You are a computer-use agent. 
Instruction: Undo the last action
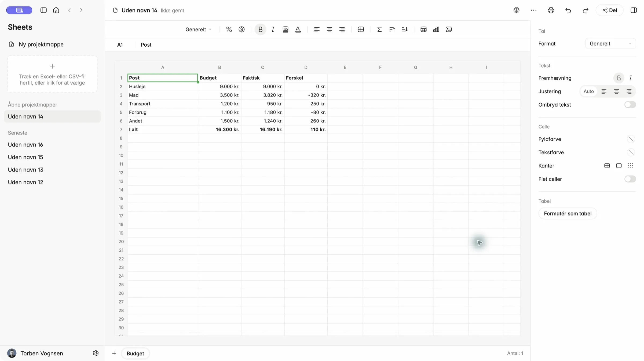(568, 10)
